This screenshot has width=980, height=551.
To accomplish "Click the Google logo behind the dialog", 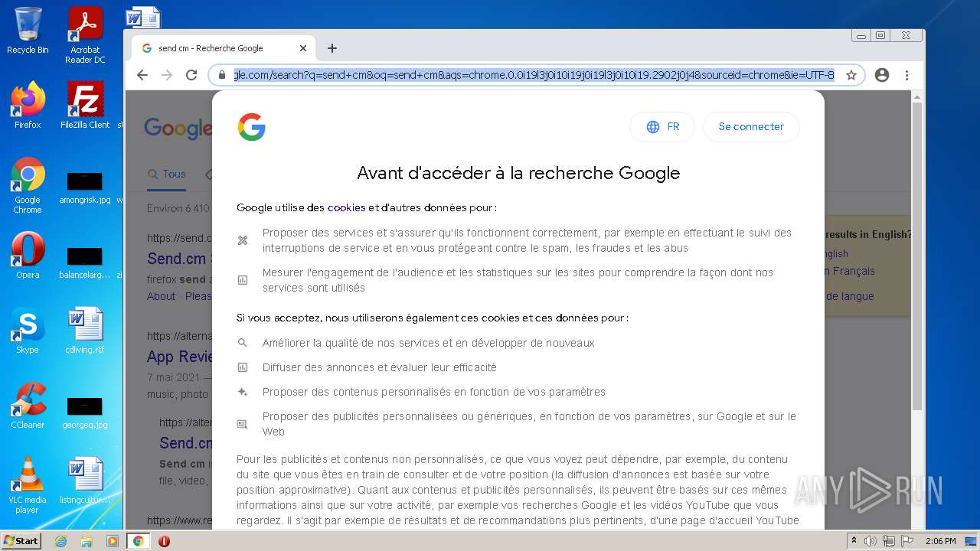I will tap(178, 128).
